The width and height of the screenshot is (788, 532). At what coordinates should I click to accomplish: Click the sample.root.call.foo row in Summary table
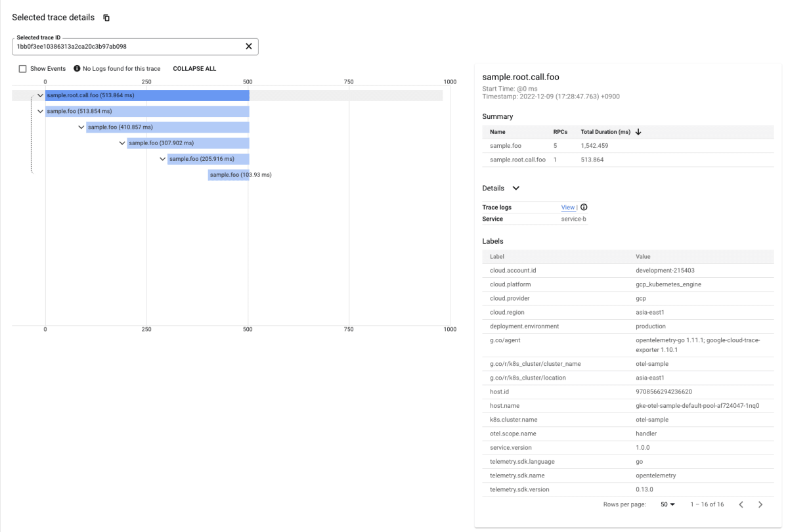[x=628, y=160]
